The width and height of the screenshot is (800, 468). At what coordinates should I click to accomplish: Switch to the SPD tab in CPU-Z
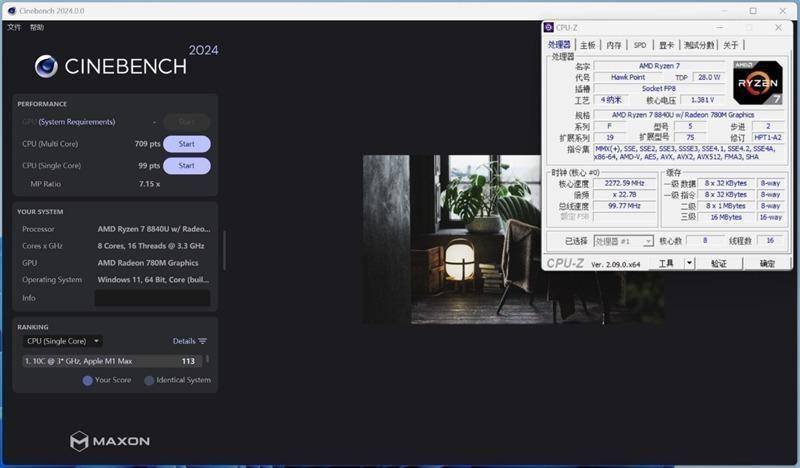(640, 45)
